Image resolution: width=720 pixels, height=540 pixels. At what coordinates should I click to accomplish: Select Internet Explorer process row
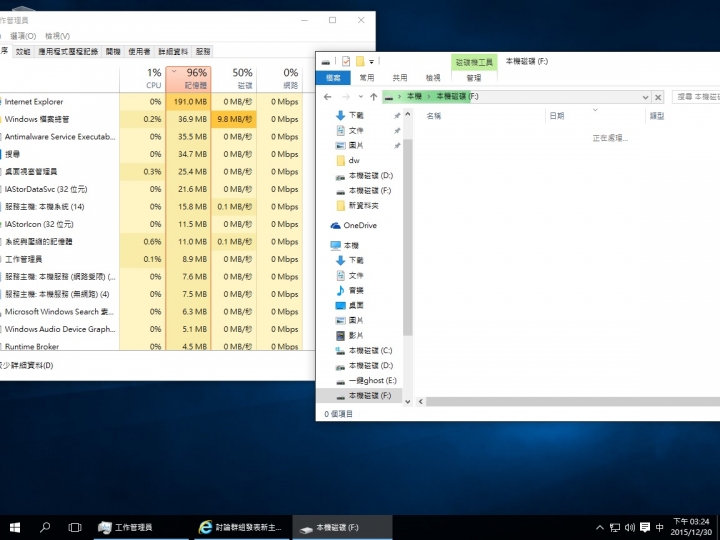tap(151, 101)
